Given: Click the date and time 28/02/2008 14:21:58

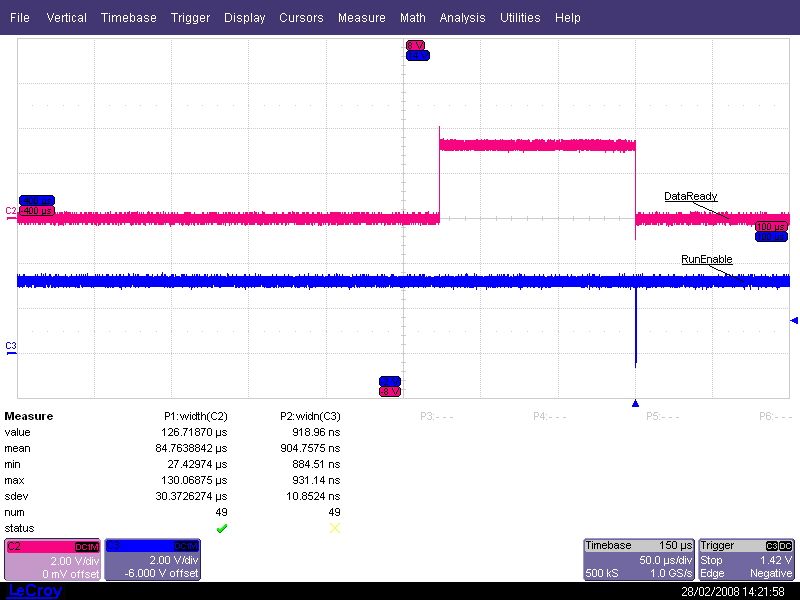Looking at the screenshot, I should pos(733,592).
